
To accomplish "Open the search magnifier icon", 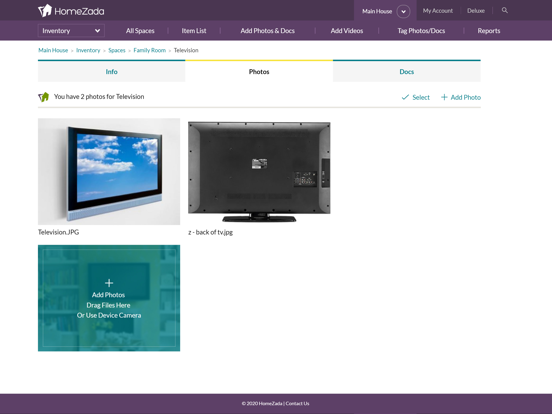I will (x=504, y=11).
